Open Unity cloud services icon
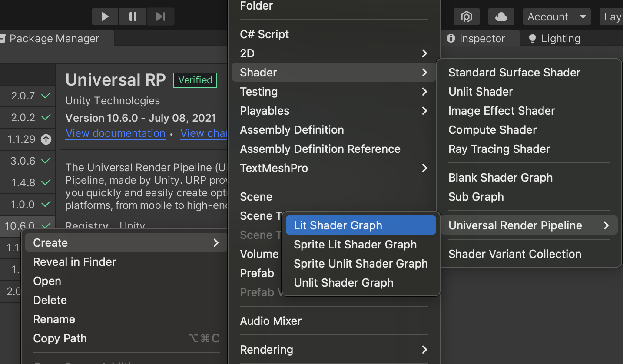Screen dimensions: 623x364 [501, 17]
